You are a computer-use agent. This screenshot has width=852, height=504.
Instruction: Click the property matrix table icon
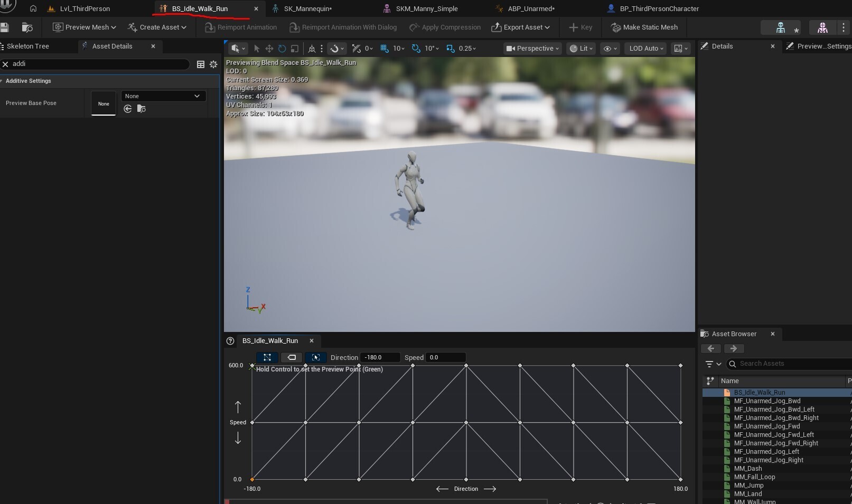(x=201, y=64)
